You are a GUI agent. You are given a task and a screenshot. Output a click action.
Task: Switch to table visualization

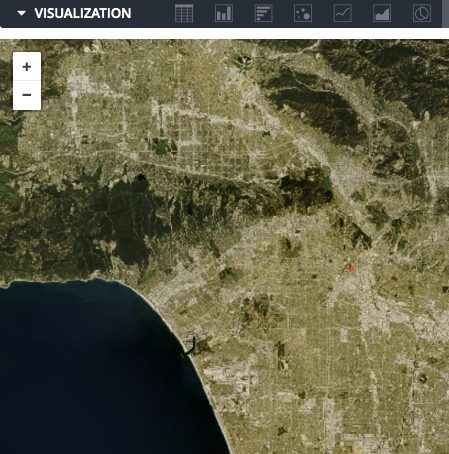click(184, 13)
